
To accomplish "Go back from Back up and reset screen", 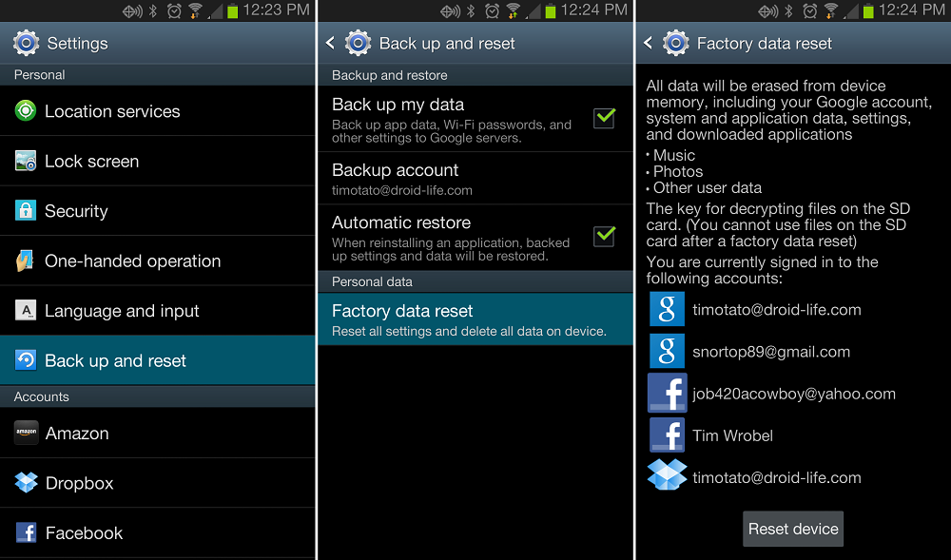I will (x=331, y=43).
